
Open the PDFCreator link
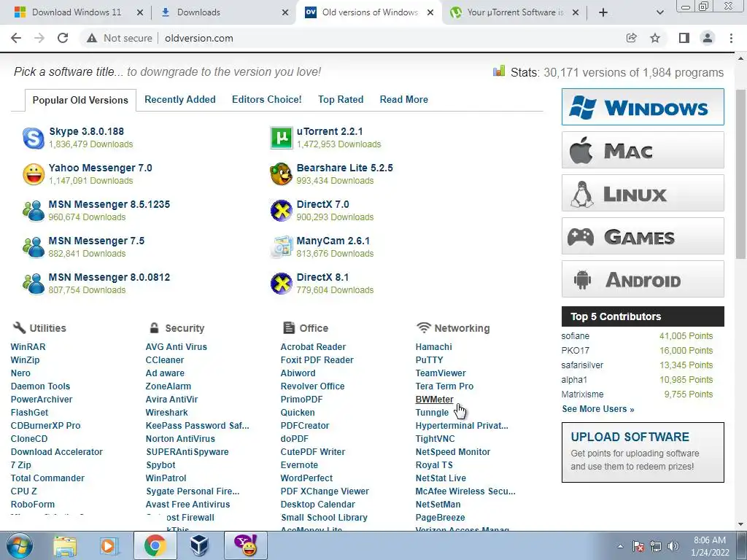click(x=305, y=426)
